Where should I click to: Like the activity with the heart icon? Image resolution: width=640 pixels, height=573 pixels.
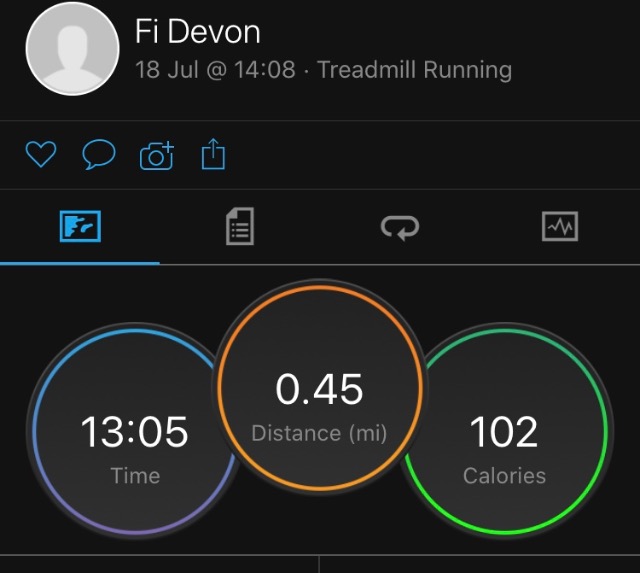point(41,154)
